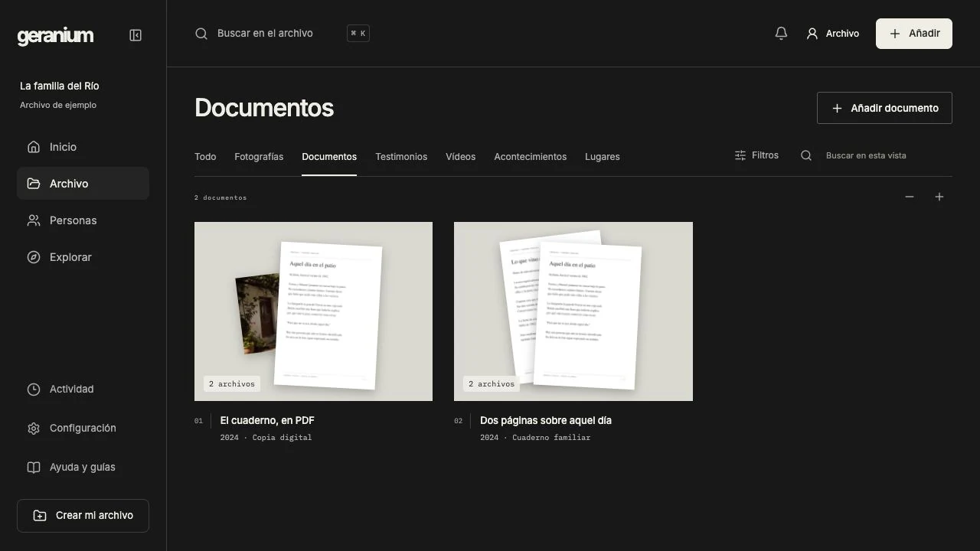Click the geranium logo
980x551 pixels.
pos(55,36)
